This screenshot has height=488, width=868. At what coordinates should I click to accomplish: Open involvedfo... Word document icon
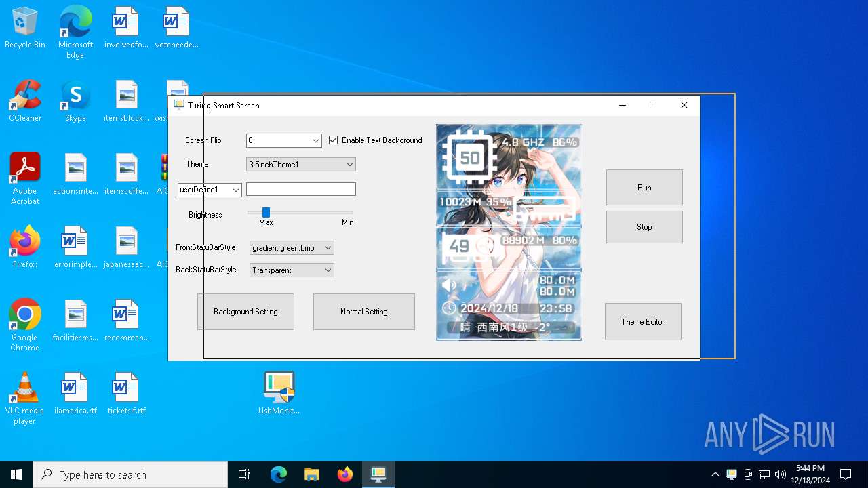[x=126, y=28]
